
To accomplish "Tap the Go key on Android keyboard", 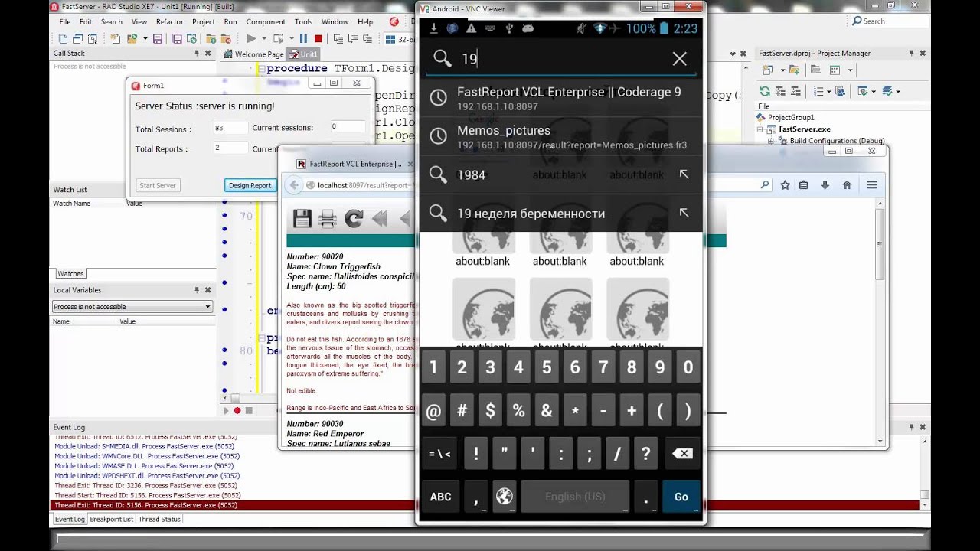I will coord(681,497).
